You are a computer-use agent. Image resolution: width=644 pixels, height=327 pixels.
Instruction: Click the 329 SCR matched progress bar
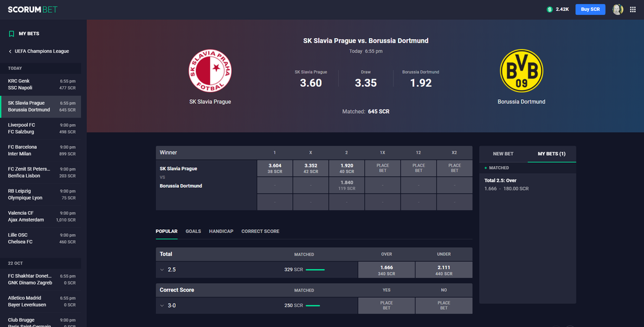(x=315, y=270)
